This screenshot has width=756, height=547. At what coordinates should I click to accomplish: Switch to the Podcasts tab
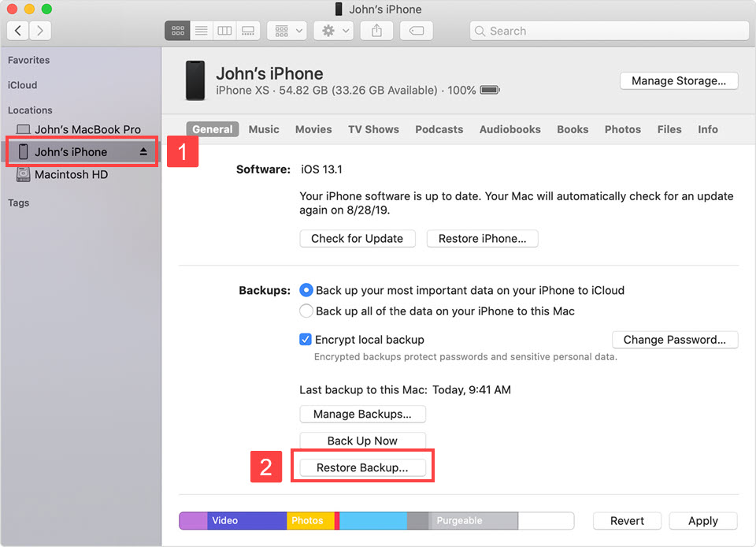point(439,129)
